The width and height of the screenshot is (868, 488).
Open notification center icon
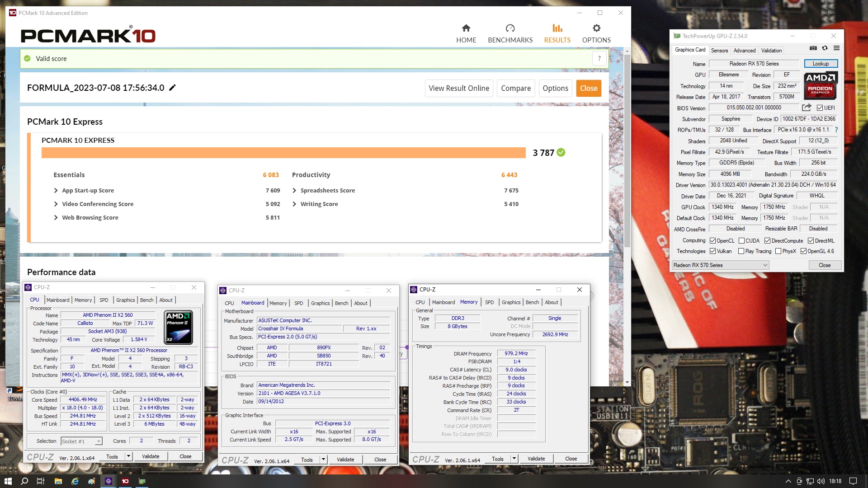(853, 481)
